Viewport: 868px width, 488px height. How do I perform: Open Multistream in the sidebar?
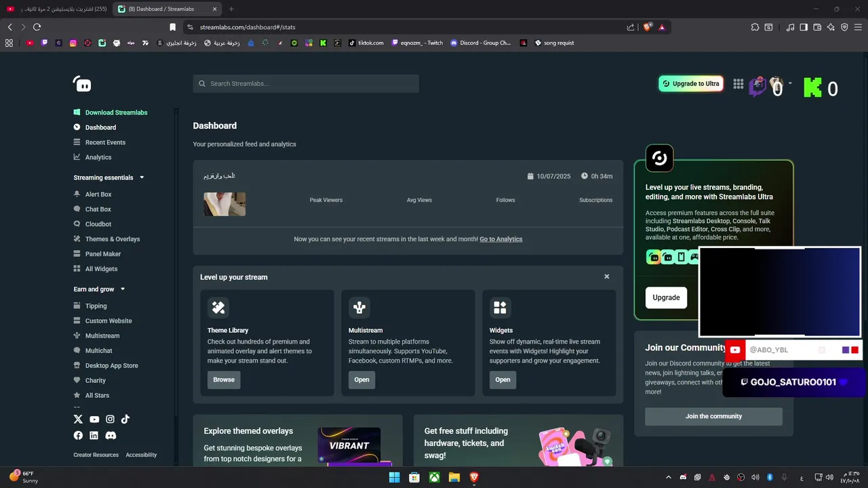(x=96, y=336)
